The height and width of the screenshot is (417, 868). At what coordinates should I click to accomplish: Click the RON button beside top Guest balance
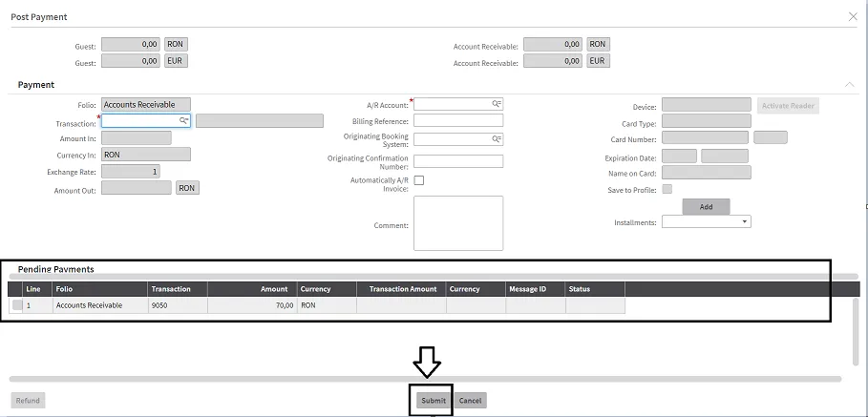tap(175, 44)
